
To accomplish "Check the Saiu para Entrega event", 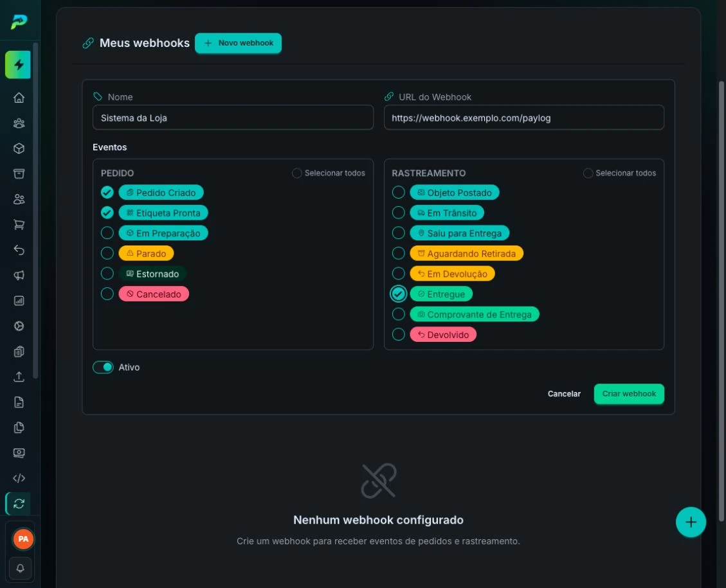I will point(398,233).
